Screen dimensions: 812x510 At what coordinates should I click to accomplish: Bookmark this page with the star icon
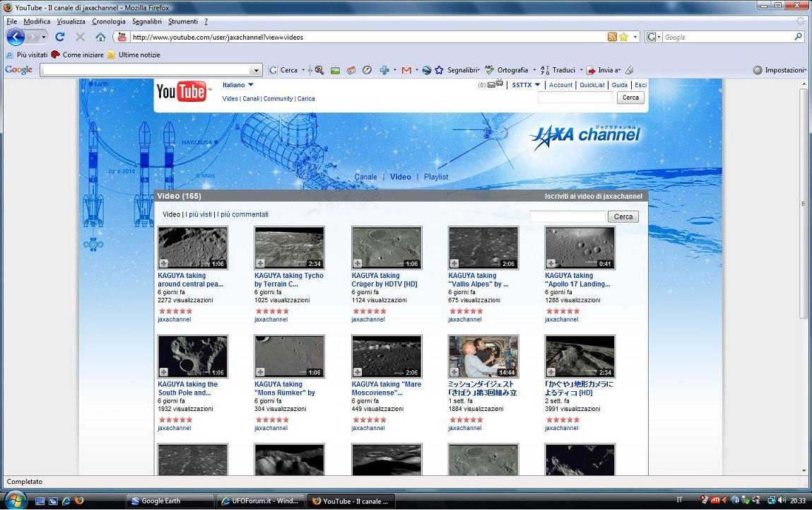pos(623,37)
